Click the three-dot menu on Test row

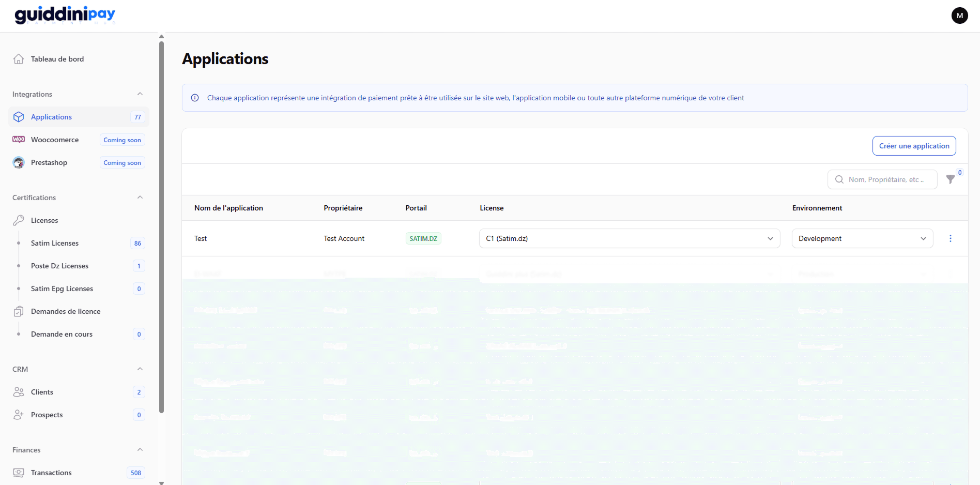(x=951, y=238)
